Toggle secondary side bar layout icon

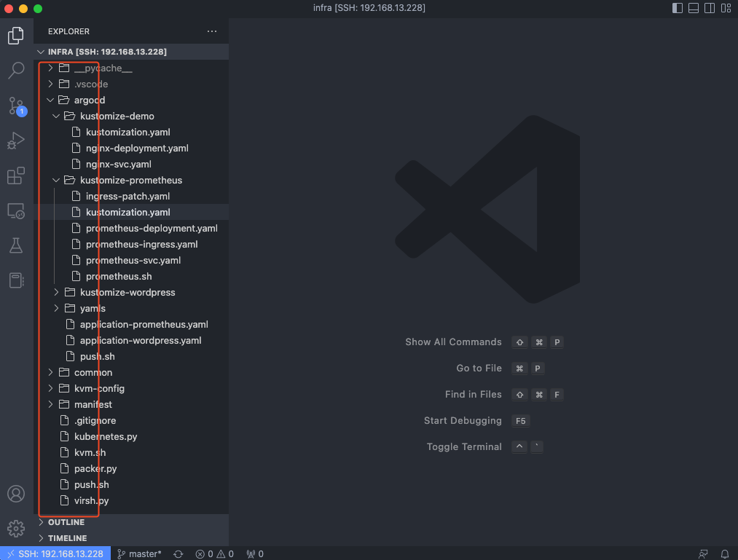[710, 8]
